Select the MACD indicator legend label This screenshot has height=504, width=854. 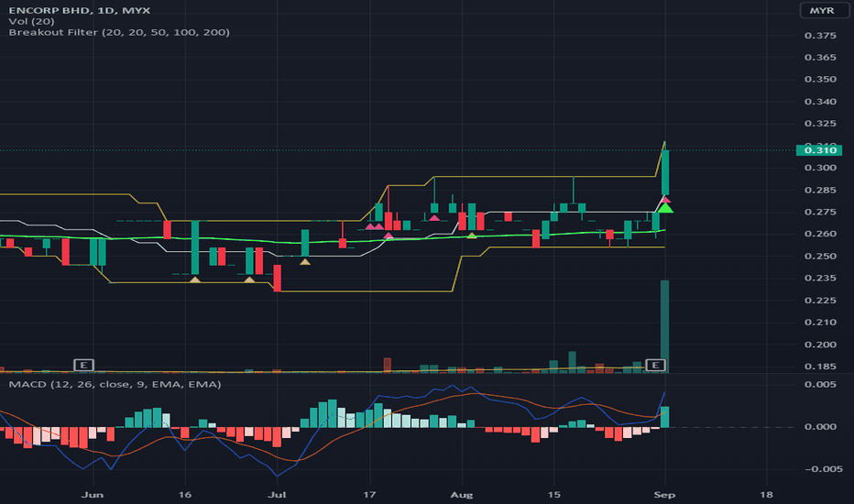tap(115, 384)
